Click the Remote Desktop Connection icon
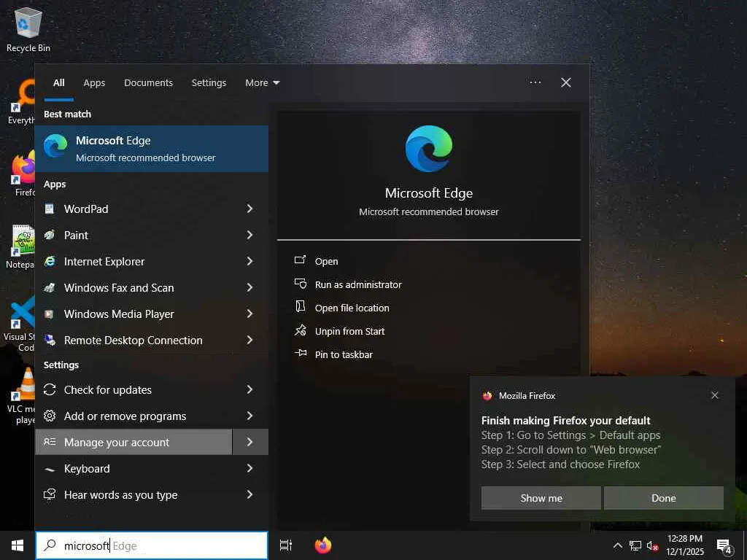747x560 pixels. (x=50, y=340)
